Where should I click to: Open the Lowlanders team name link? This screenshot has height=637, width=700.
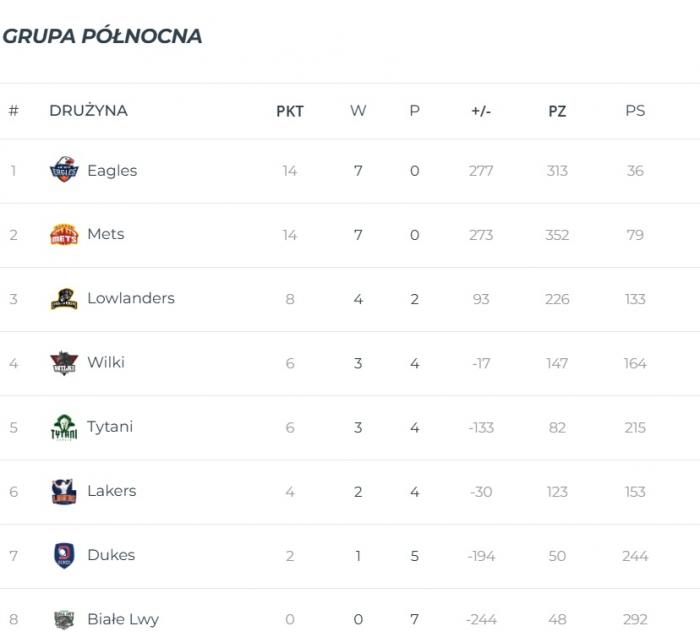[x=131, y=298]
